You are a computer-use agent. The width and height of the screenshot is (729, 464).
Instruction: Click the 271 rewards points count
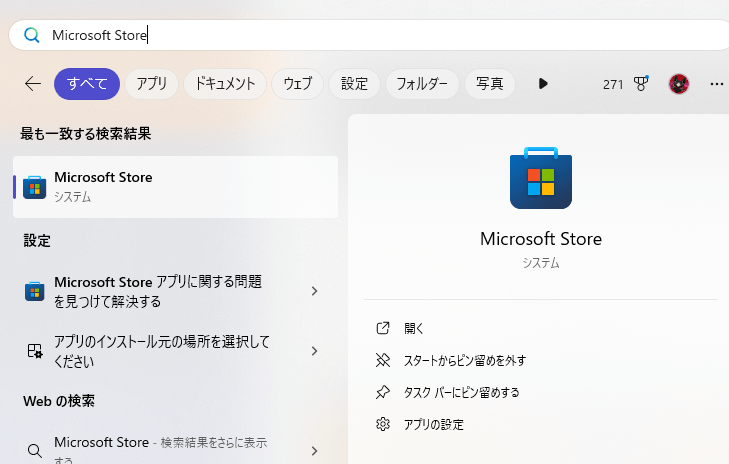[x=613, y=85]
